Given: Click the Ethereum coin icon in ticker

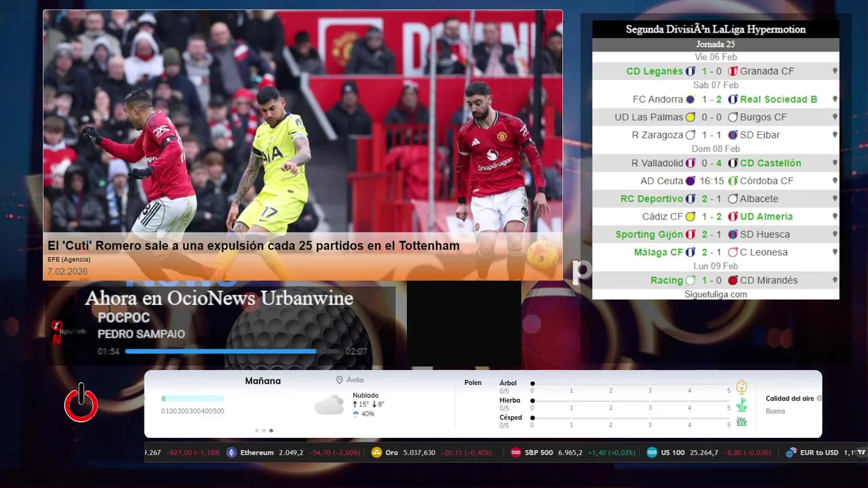Looking at the screenshot, I should pyautogui.click(x=232, y=453).
